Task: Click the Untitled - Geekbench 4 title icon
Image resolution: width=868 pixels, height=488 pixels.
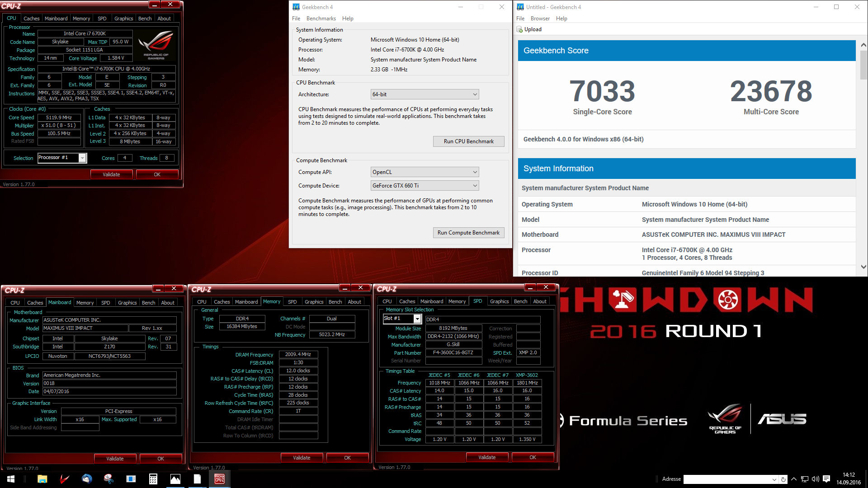Action: point(520,7)
